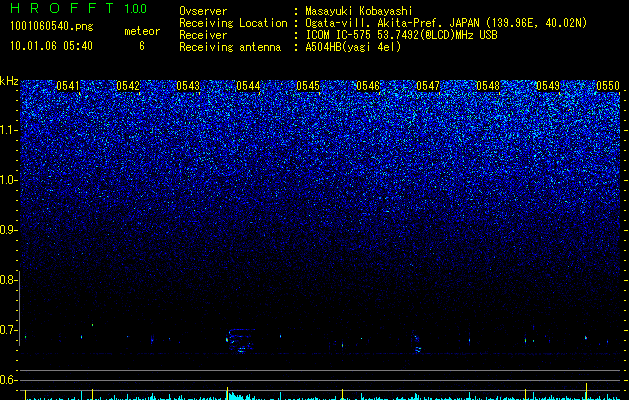This screenshot has width=629, height=400.
Task: Click the 0545 time marker
Action: 308,86
